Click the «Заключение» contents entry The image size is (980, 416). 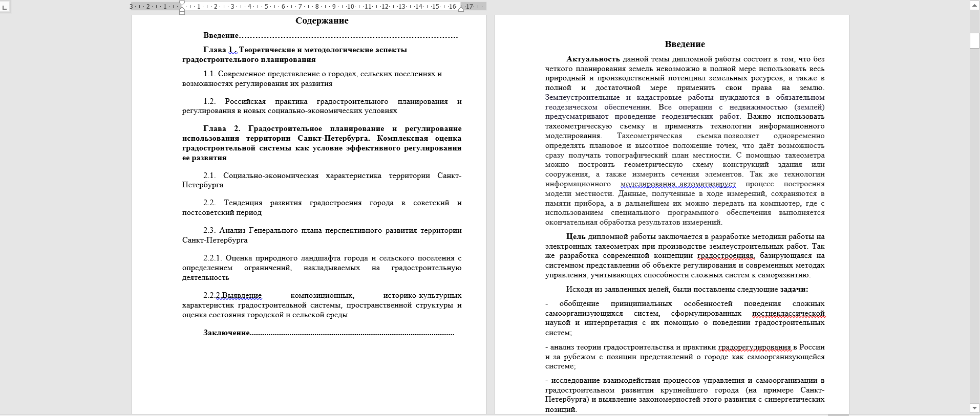226,333
